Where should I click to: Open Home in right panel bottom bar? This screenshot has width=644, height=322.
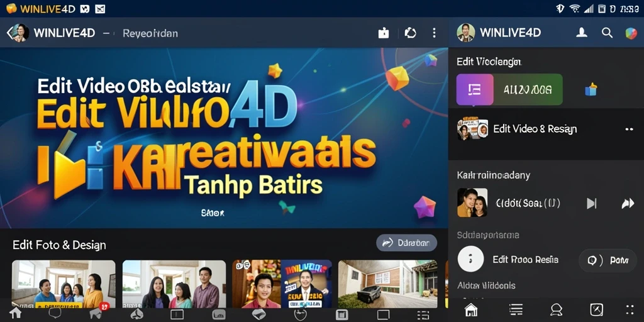pos(471,309)
